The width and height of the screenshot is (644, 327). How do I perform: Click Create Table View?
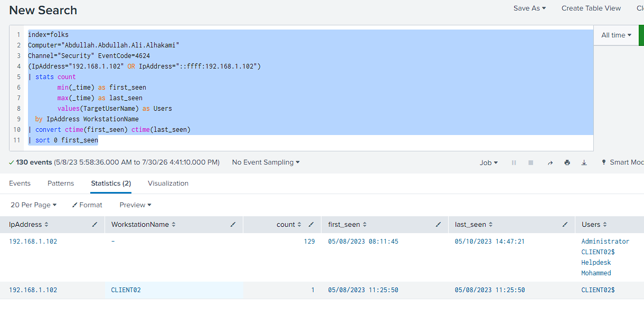pos(591,8)
